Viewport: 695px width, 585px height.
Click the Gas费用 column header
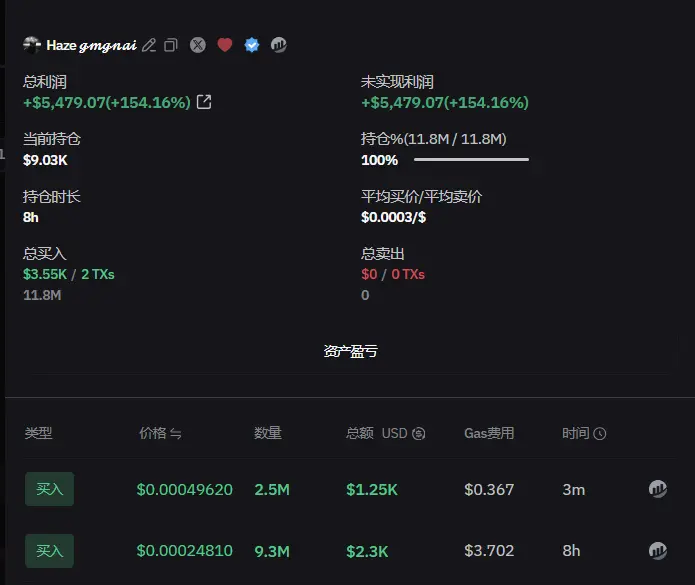[489, 433]
